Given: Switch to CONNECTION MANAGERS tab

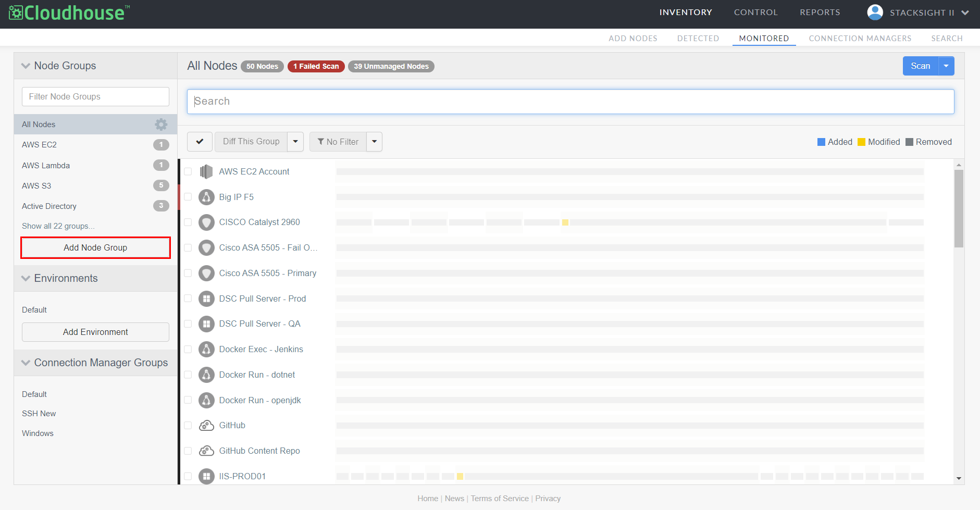Looking at the screenshot, I should click(x=860, y=39).
